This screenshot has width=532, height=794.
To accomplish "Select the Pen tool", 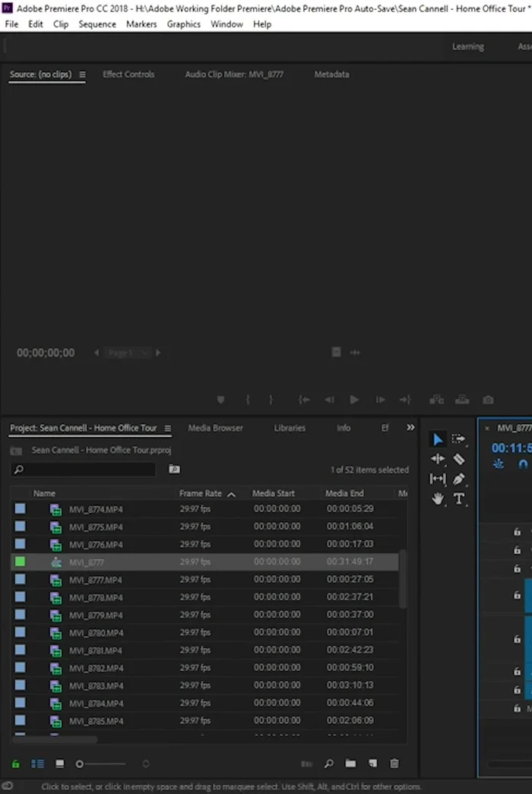I will 459,479.
